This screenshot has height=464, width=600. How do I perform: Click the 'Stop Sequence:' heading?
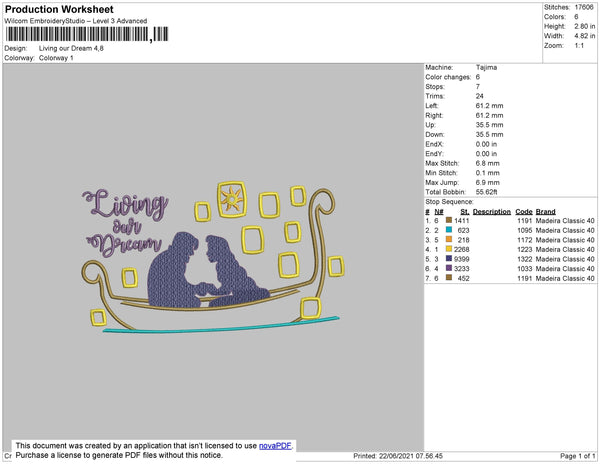click(x=449, y=202)
